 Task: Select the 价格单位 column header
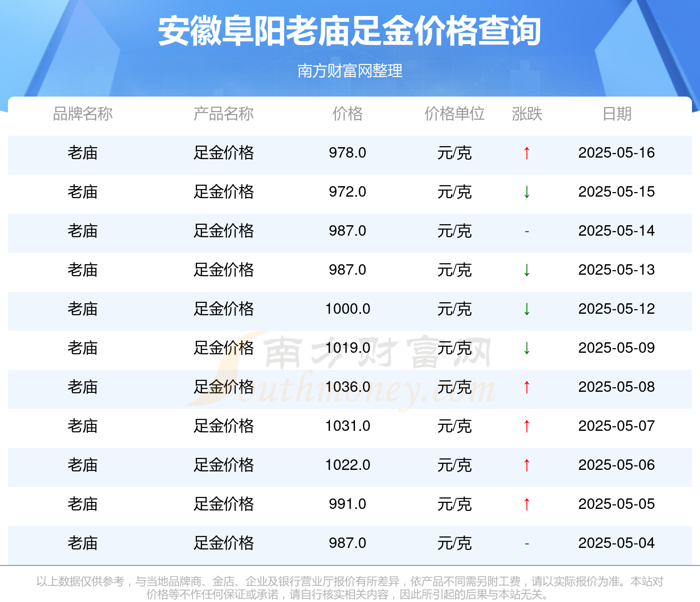pos(454,114)
